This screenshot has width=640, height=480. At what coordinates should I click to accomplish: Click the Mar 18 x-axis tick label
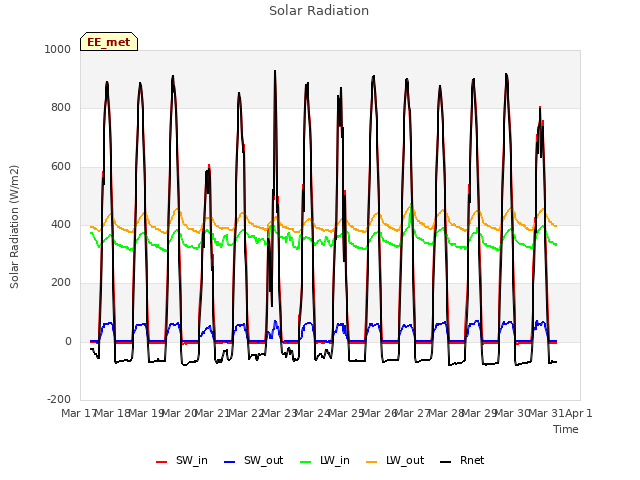tap(113, 413)
